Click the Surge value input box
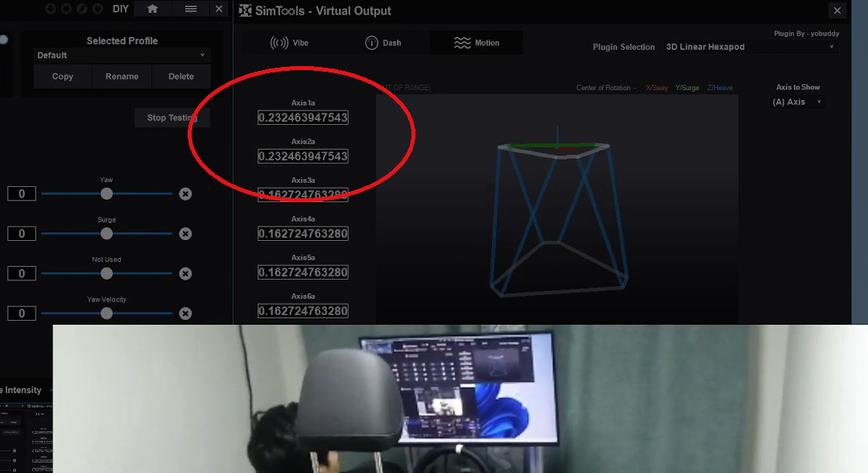The image size is (868, 473). [22, 234]
